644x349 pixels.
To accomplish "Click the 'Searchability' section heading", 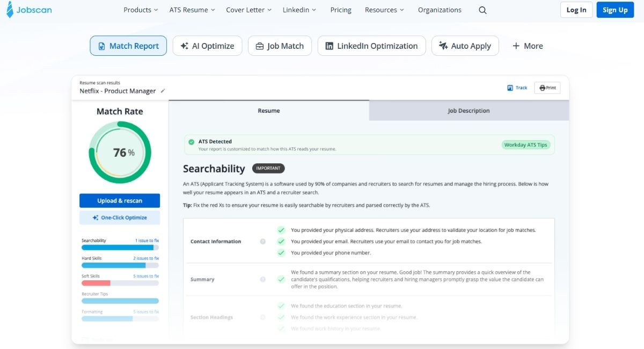I will [214, 169].
